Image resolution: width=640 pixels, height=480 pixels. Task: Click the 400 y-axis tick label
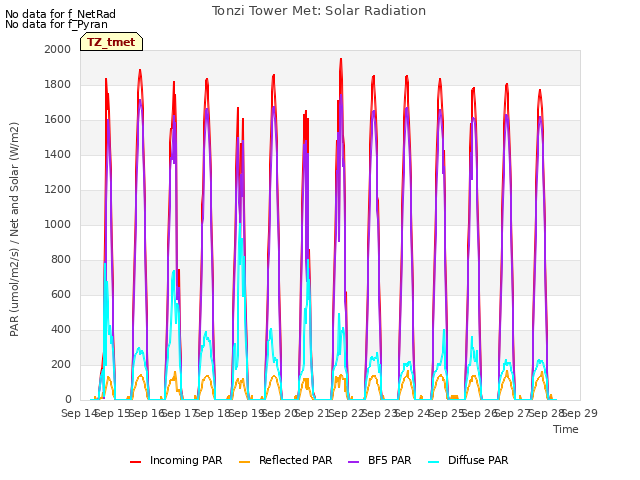(61, 329)
